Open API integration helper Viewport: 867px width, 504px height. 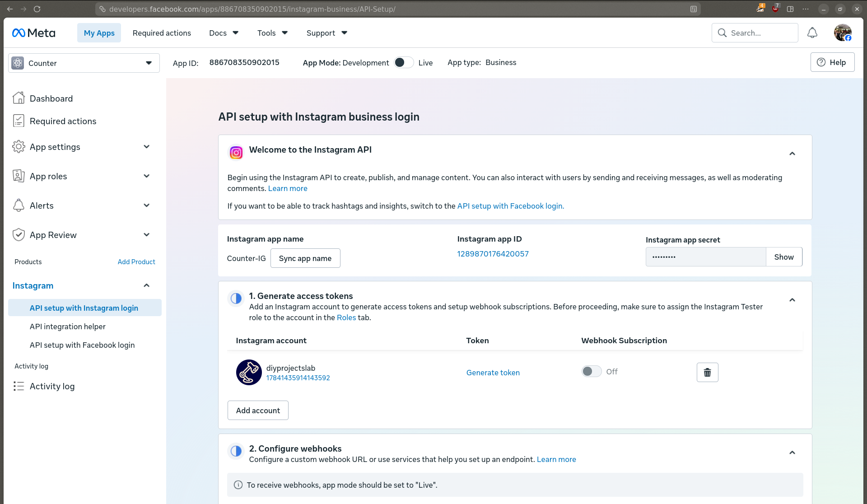click(68, 326)
